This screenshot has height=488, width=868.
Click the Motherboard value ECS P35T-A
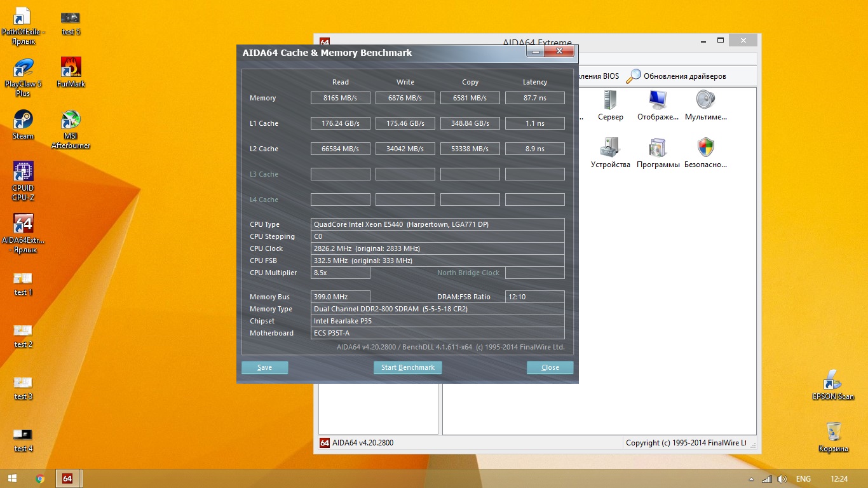438,333
